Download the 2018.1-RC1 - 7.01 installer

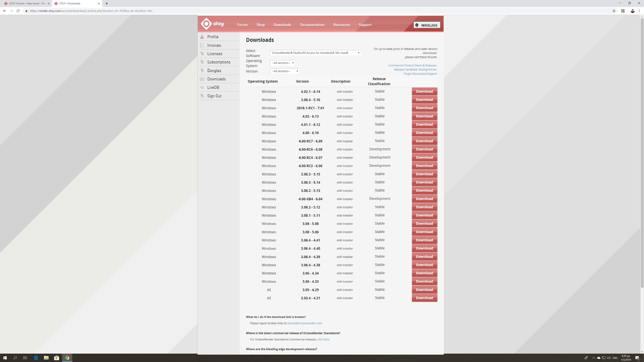click(x=424, y=108)
